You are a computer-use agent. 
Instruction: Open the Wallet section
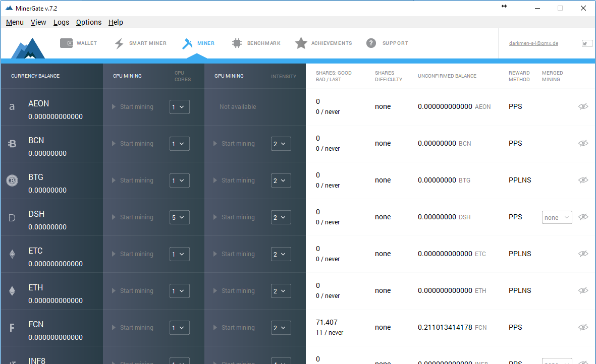pyautogui.click(x=78, y=43)
